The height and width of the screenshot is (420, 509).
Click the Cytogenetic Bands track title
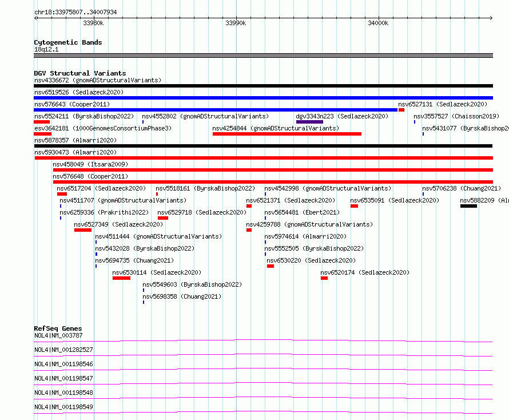tap(68, 42)
